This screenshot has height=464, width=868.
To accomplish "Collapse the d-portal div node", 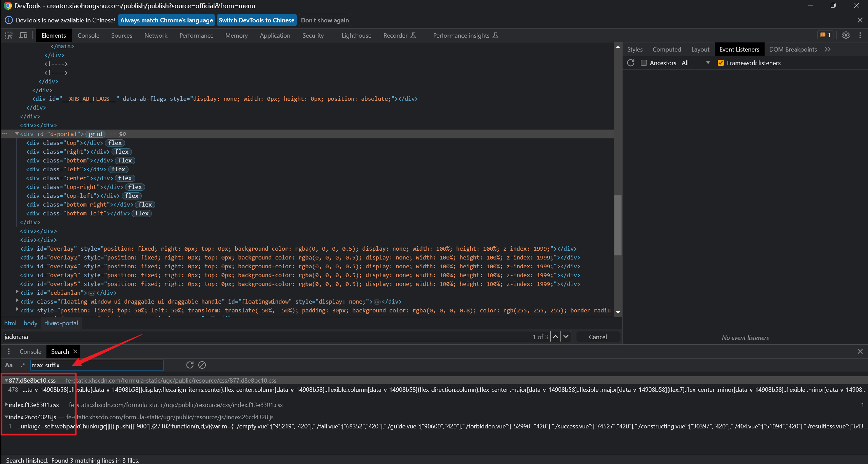I will click(17, 134).
